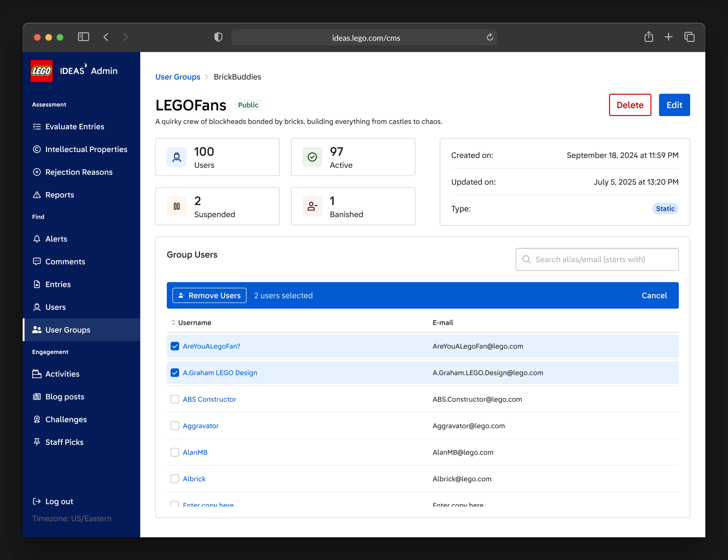Check the AlanMB checkbox

coord(175,452)
